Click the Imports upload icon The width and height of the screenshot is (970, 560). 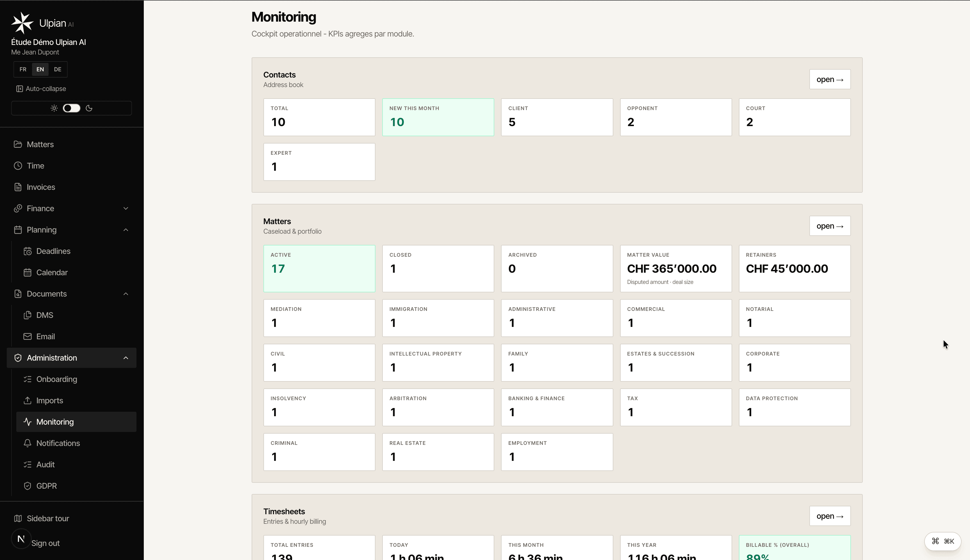tap(27, 400)
